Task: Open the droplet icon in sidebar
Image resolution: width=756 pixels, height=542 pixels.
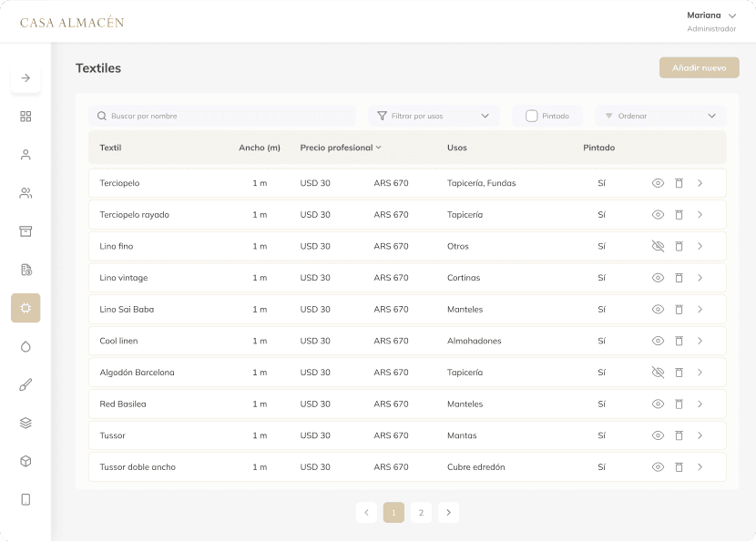Action: [26, 346]
